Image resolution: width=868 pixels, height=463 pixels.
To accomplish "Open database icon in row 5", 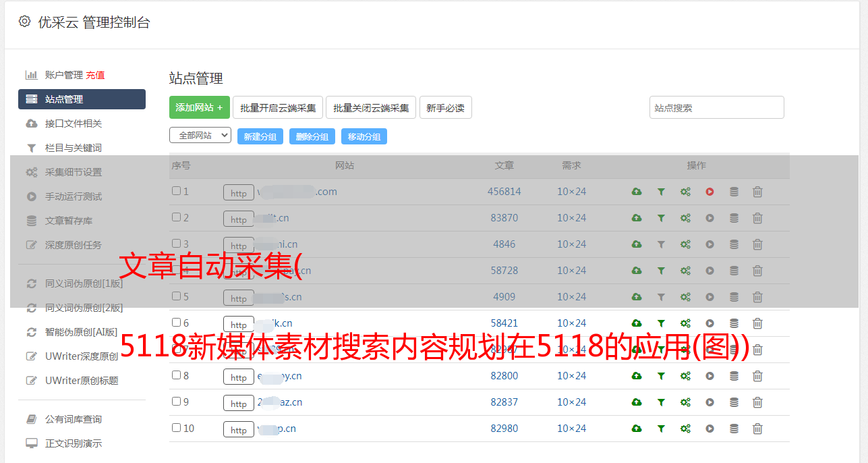I will (x=734, y=297).
